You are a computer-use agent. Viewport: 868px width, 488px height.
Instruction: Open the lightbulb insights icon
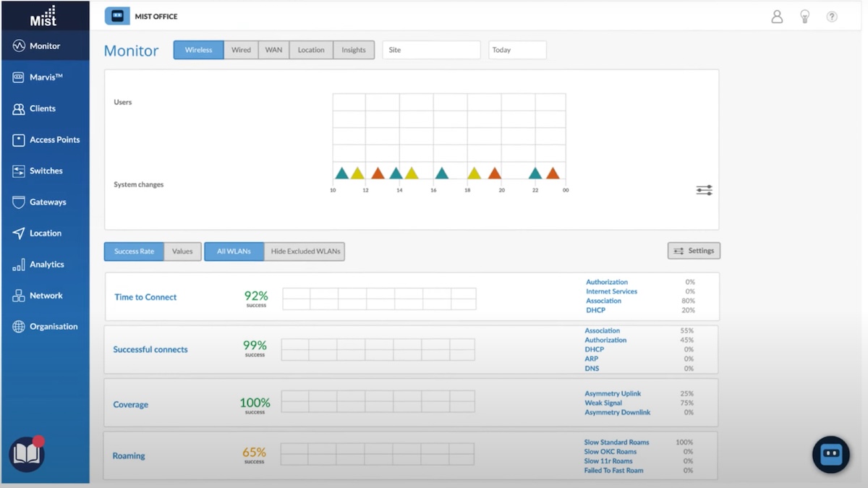point(804,17)
